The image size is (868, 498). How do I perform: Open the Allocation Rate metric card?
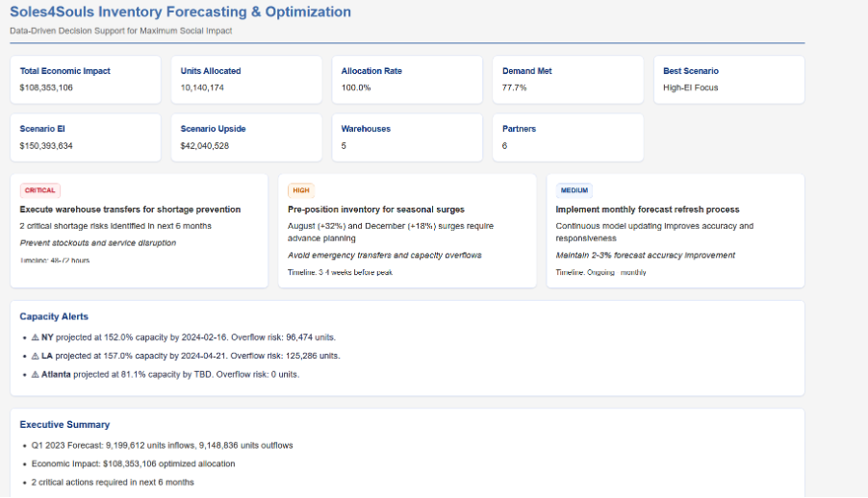407,79
